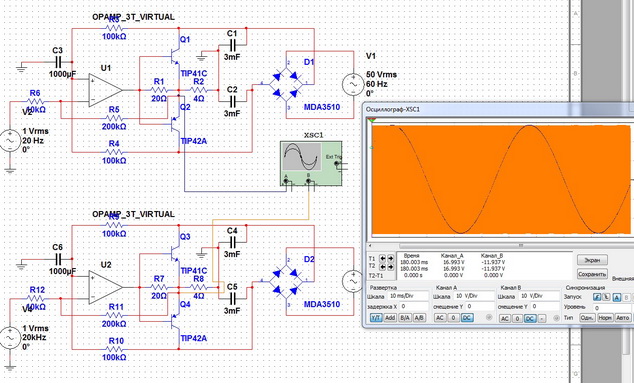The image size is (634, 383).
Task: Enable Y/T display mode
Action: [376, 318]
